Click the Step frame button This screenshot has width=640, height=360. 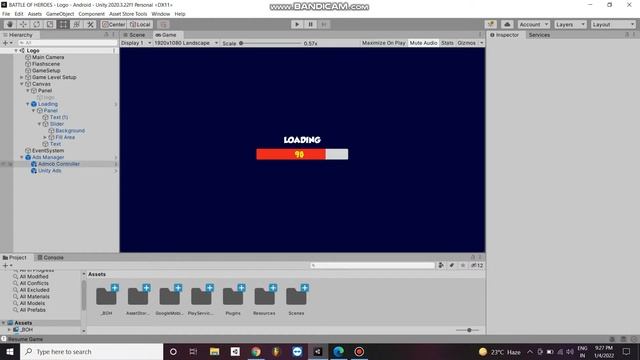[324, 24]
